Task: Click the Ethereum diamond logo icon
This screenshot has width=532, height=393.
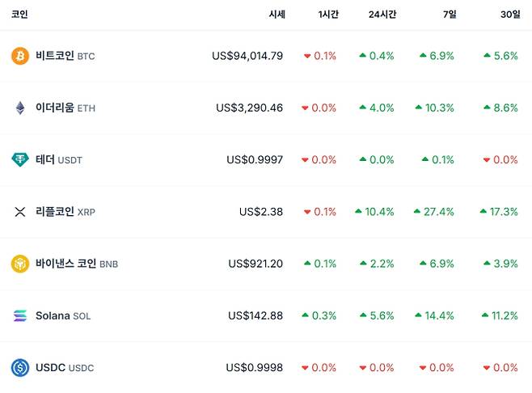Action: [x=20, y=108]
